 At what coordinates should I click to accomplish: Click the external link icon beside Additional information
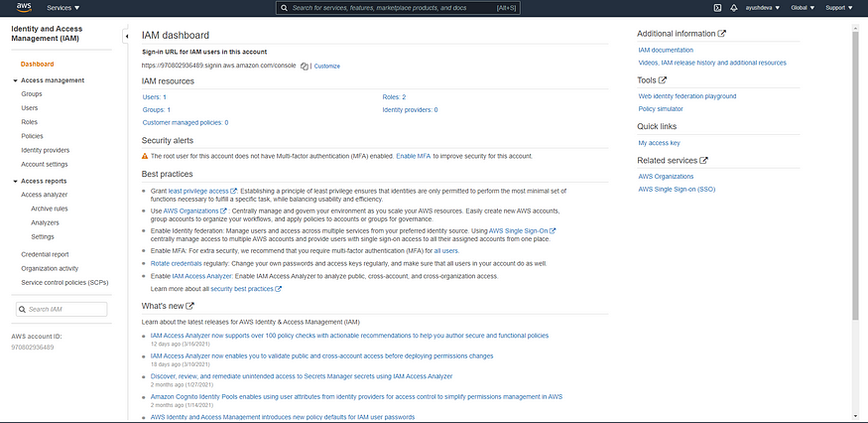point(722,33)
